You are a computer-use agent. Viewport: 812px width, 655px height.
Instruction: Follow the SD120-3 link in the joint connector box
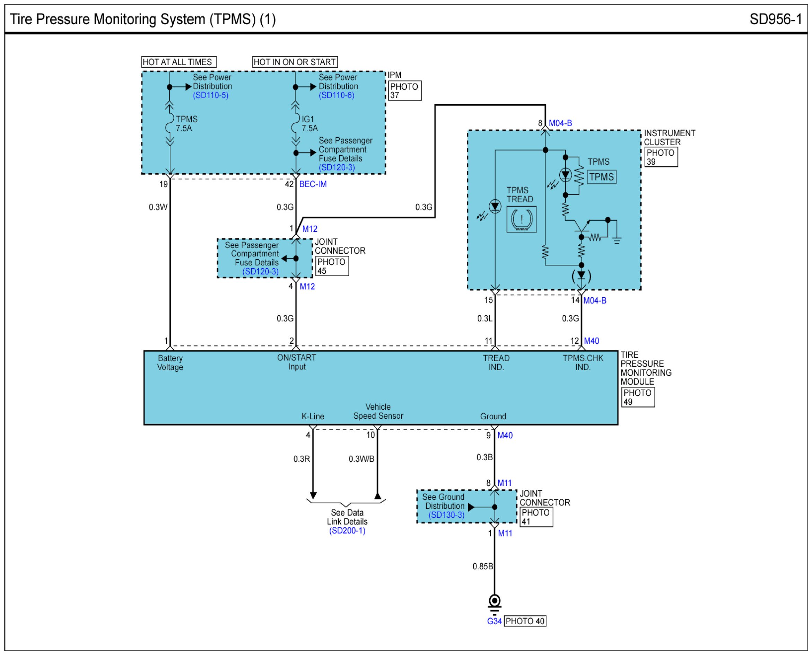(260, 272)
